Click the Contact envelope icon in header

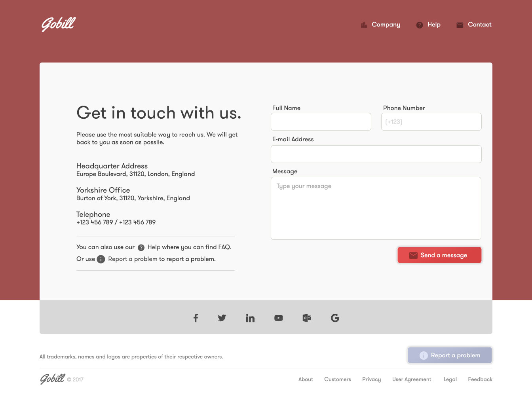click(460, 25)
